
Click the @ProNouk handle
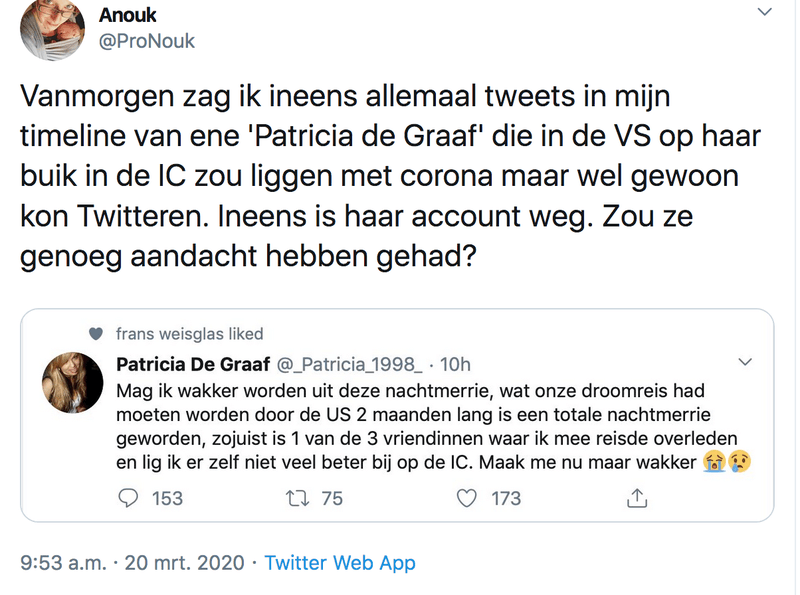point(145,42)
